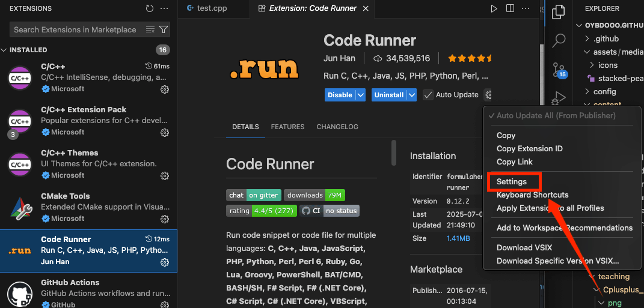
Task: Choose Settings from the context menu
Action: 511,182
